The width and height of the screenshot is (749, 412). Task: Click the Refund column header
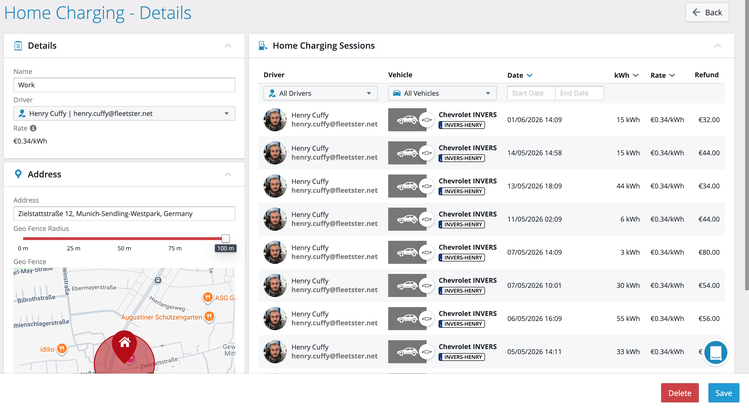(706, 75)
